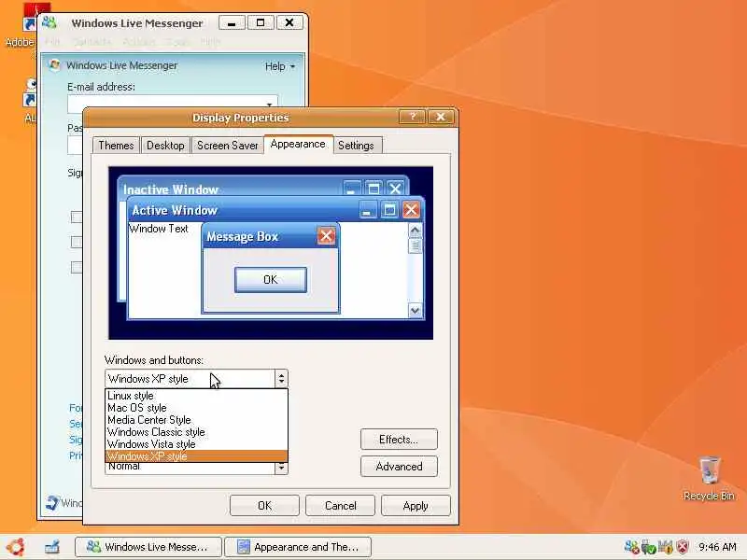Click Cancel in Display Properties
This screenshot has height=560, width=747.
(x=340, y=505)
